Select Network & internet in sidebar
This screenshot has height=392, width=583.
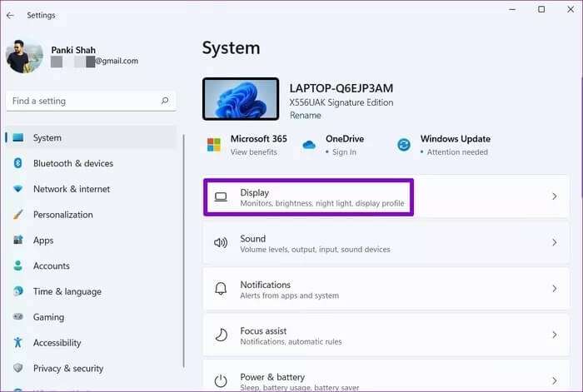tap(91, 189)
